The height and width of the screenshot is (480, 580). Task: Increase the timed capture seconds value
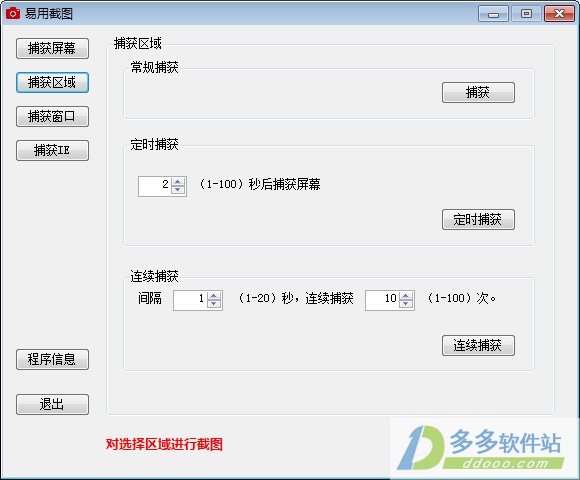(178, 182)
